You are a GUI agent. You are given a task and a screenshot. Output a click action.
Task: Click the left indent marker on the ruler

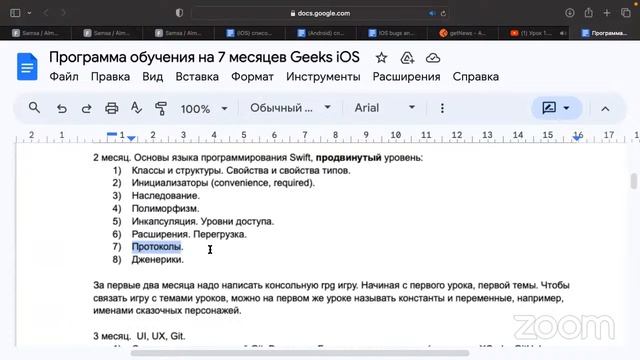[131, 139]
